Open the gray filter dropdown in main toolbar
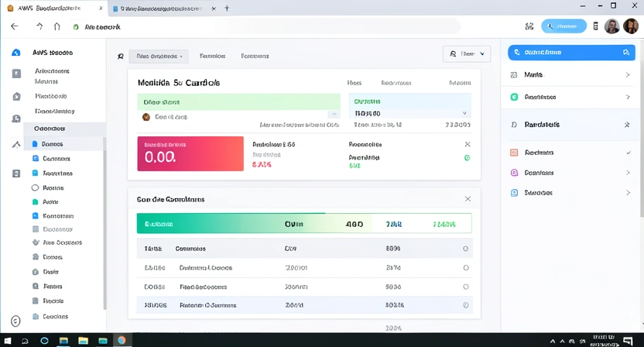 pyautogui.click(x=159, y=56)
